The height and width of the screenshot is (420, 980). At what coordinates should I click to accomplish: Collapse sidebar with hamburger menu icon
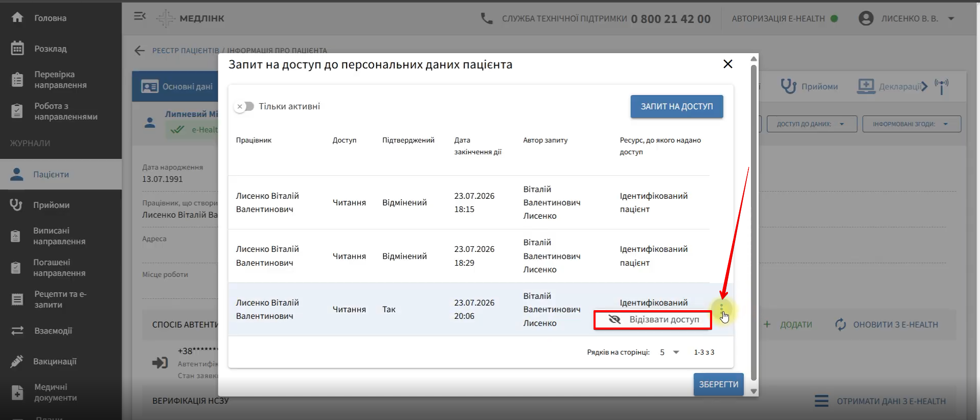click(x=140, y=16)
